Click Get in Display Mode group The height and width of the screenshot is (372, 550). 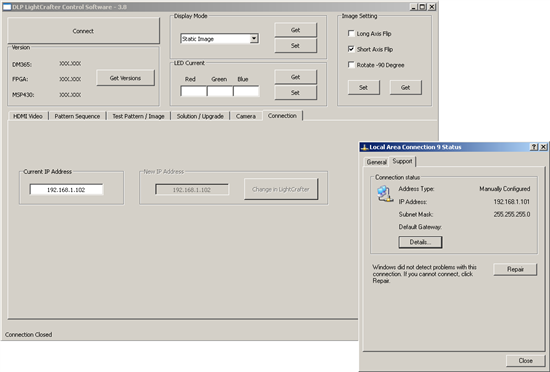coord(295,30)
